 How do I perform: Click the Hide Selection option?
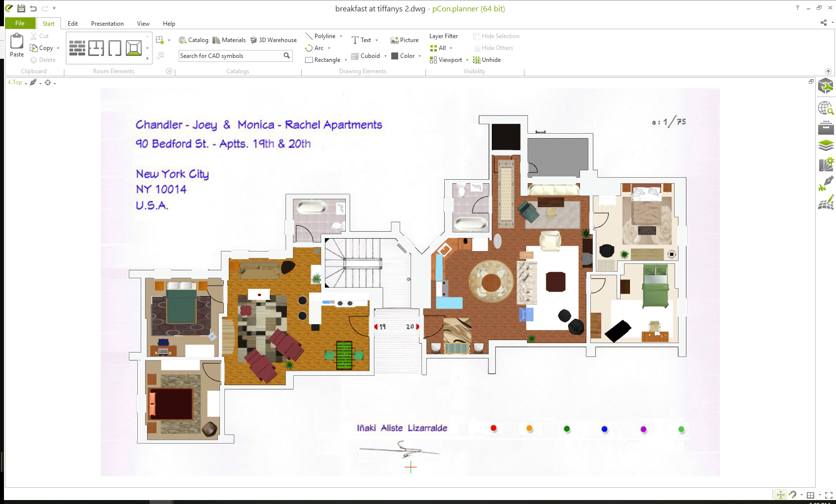point(496,36)
